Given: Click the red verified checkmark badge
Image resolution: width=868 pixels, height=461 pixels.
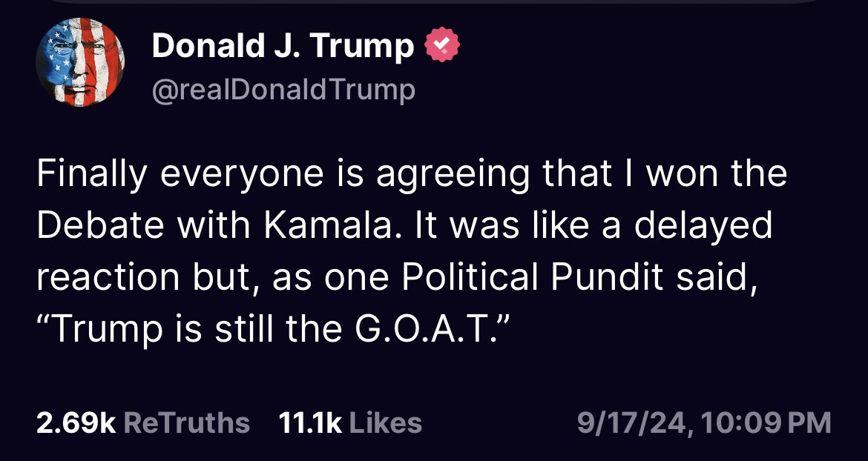Looking at the screenshot, I should (x=442, y=46).
